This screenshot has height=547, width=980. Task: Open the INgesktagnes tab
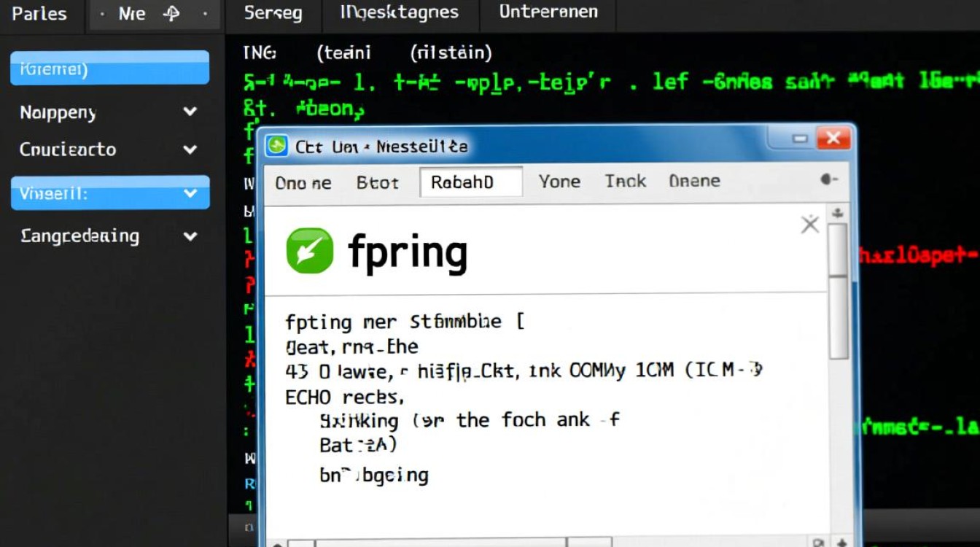pyautogui.click(x=400, y=12)
